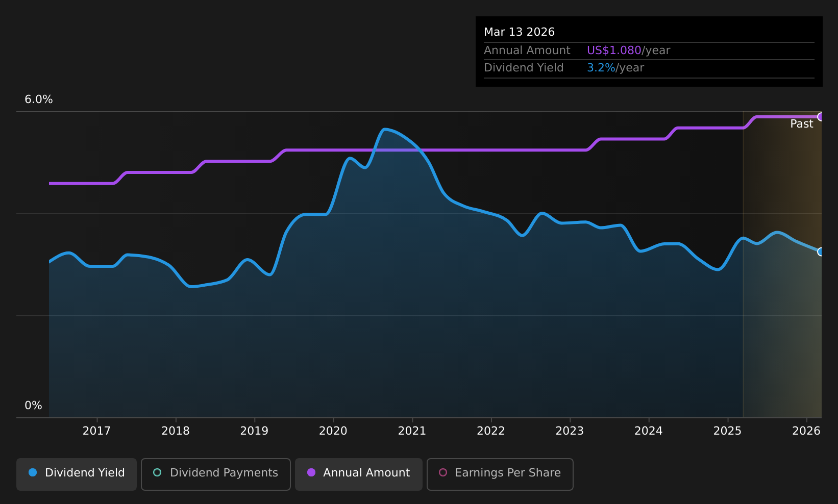Click the 'Dividend Yield' tooltip row label

pos(524,68)
